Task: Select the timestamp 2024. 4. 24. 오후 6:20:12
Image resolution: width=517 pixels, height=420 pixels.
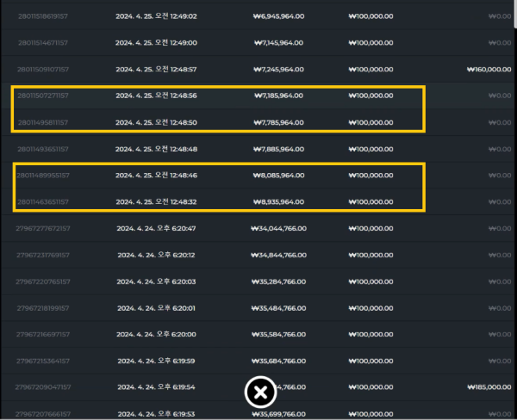Action: tap(156, 255)
